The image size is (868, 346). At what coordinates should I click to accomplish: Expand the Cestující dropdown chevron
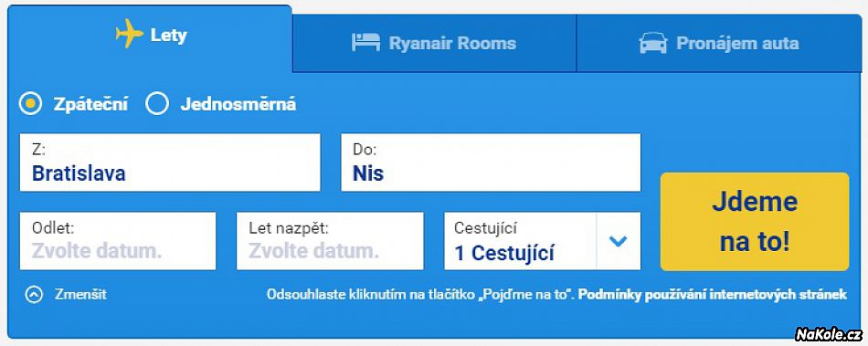click(618, 241)
